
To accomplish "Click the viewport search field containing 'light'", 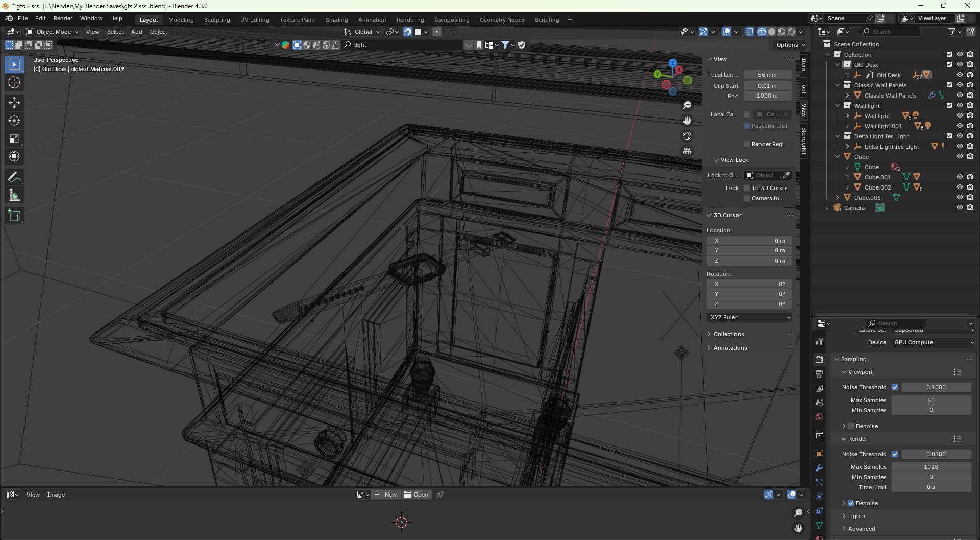I will coord(403,45).
